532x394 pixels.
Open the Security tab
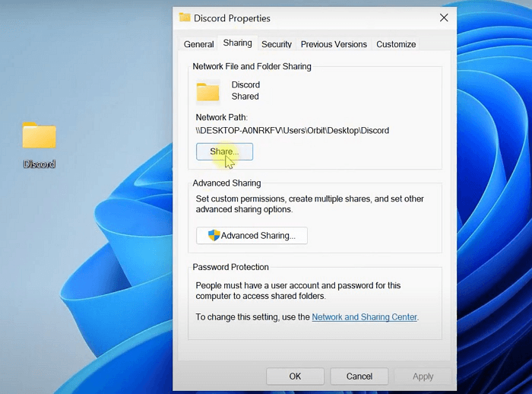point(277,44)
